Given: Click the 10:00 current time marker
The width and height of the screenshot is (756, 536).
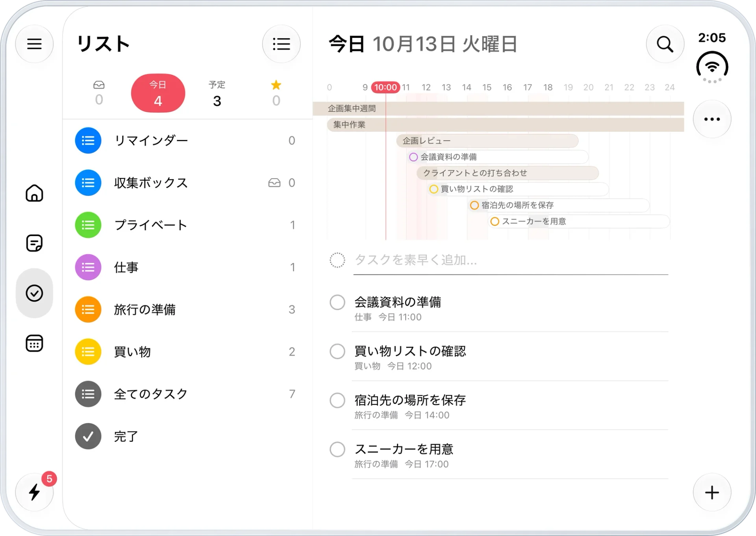Looking at the screenshot, I should (385, 87).
